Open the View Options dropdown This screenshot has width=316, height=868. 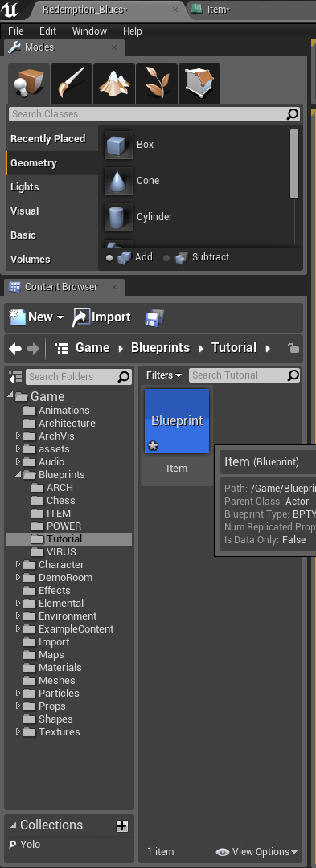click(x=256, y=851)
